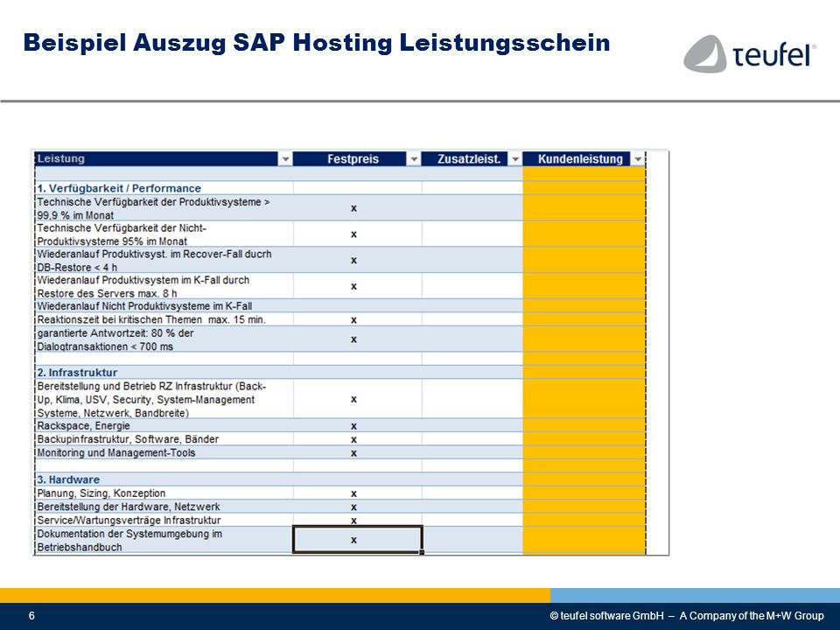
Task: Click 'Dokumentation der Systemumgebung im Betriebshandbuch' cell
Action: coord(164,540)
